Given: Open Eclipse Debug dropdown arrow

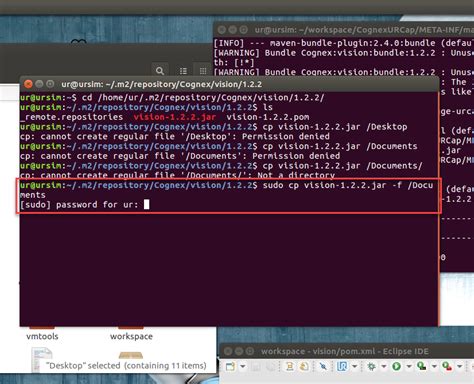Looking at the screenshot, I should (384, 366).
